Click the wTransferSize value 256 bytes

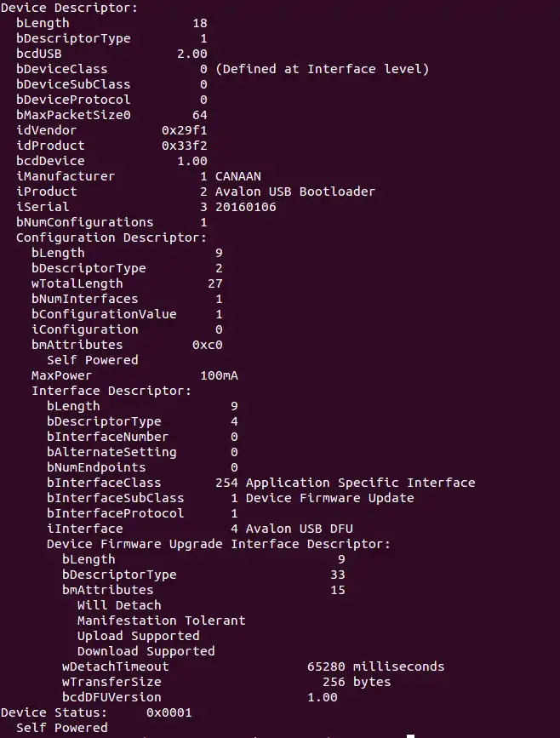coord(357,682)
